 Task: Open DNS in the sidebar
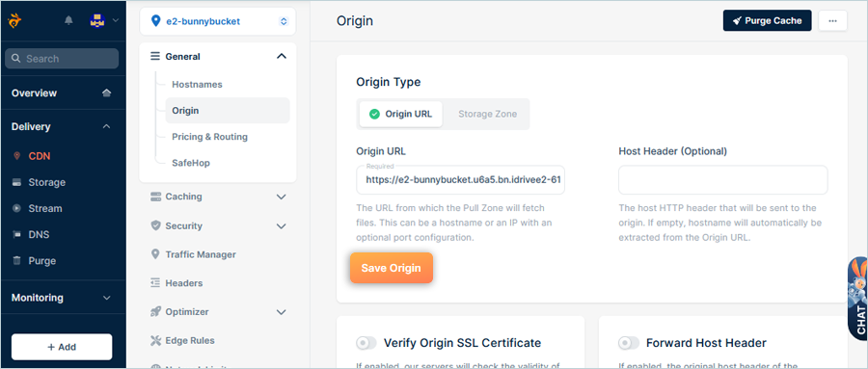point(39,234)
